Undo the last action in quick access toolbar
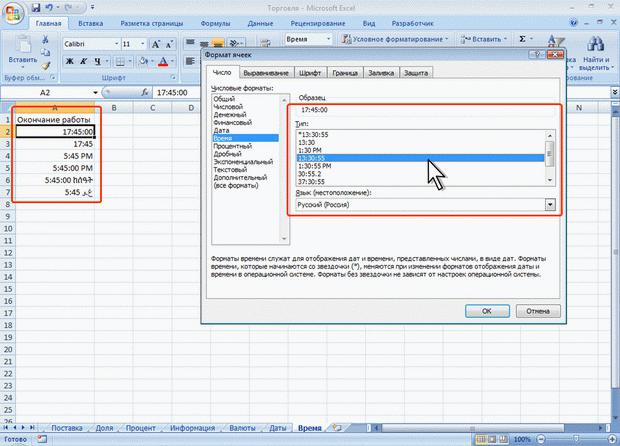 49,8
